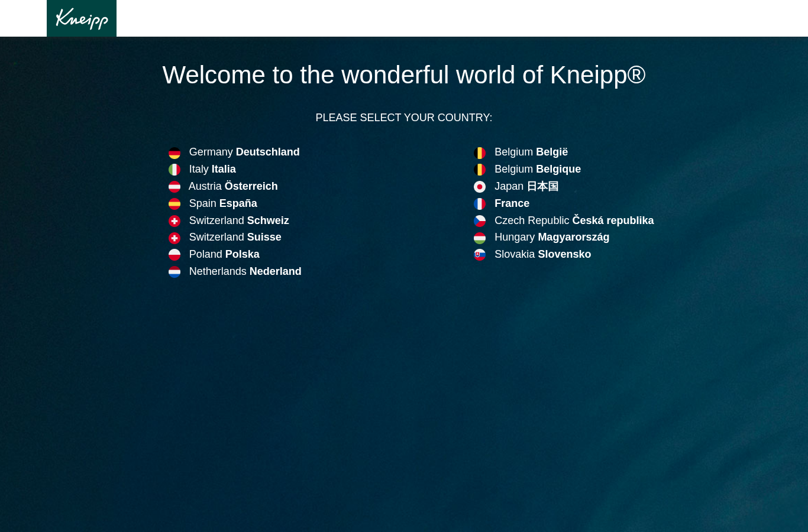
Task: Click the Belgian flag beside Belgique
Action: [480, 170]
